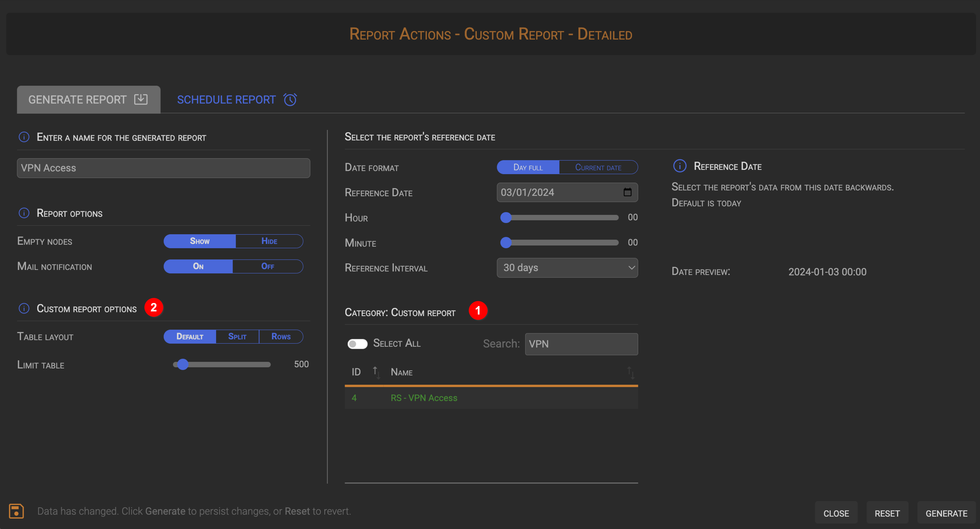Set Empty Nodes to Show
The width and height of the screenshot is (980, 529).
200,241
